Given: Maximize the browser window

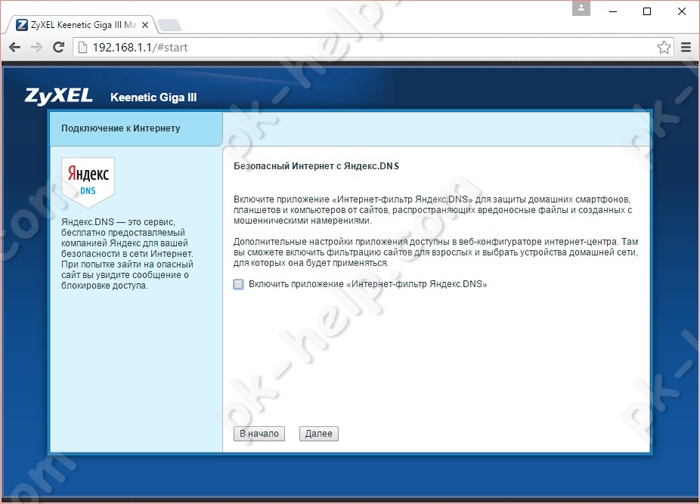Looking at the screenshot, I should [647, 12].
